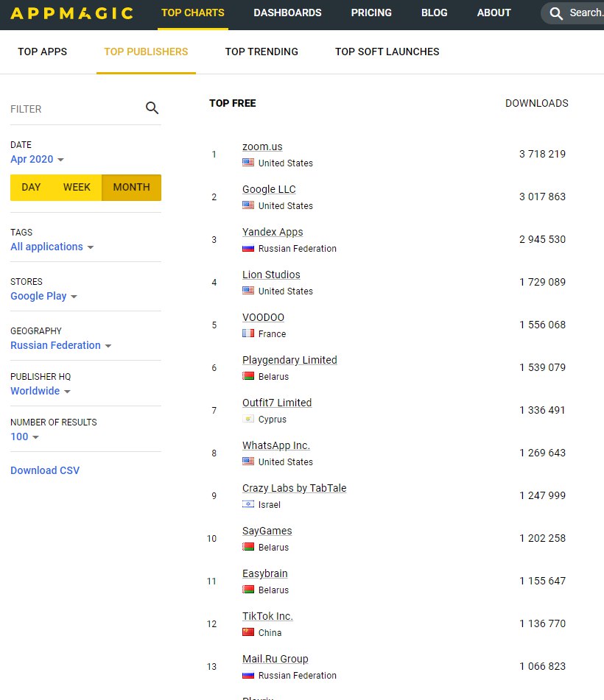Click the France flag under VOODOO

[248, 333]
